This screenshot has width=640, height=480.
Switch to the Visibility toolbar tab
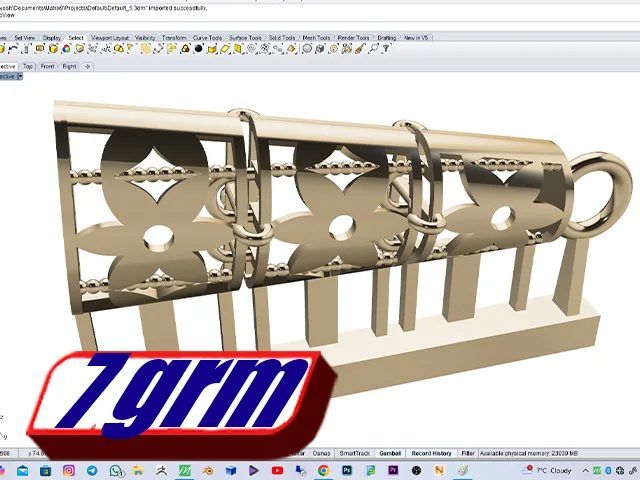point(145,38)
